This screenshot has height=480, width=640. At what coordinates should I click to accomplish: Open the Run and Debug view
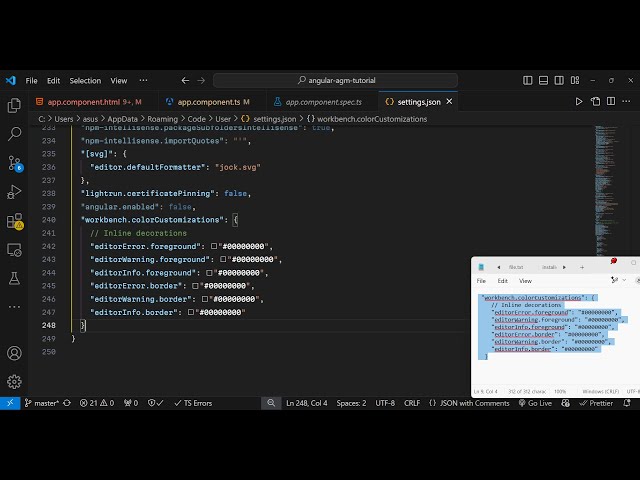[x=14, y=191]
